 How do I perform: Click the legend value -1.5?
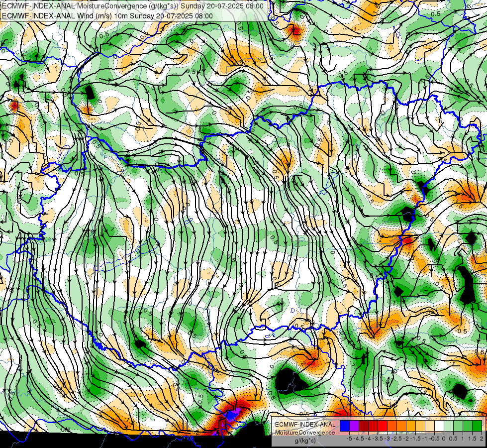point(415,439)
